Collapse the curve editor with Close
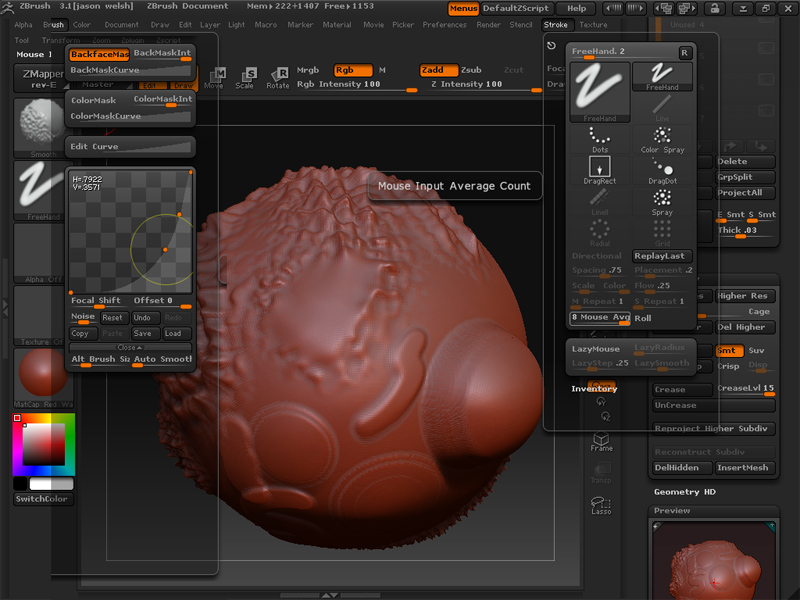 pos(130,347)
